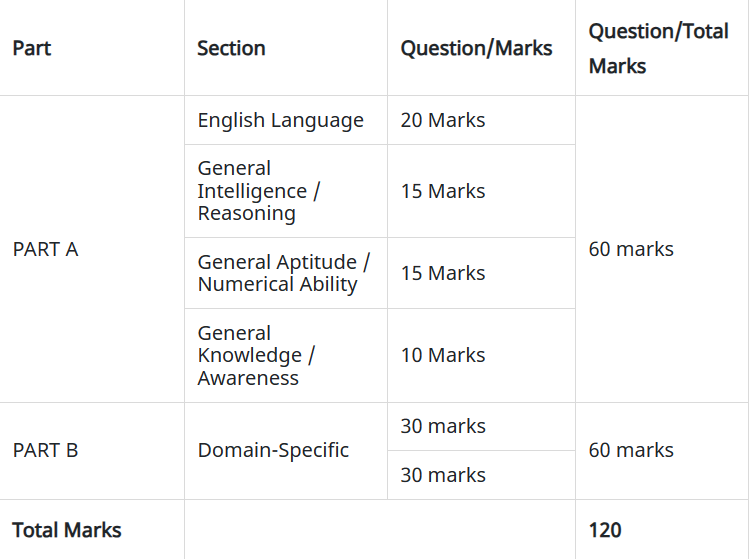Click the "Question/Marks" column header
Image resolution: width=749 pixels, height=559 pixels.
476,48
